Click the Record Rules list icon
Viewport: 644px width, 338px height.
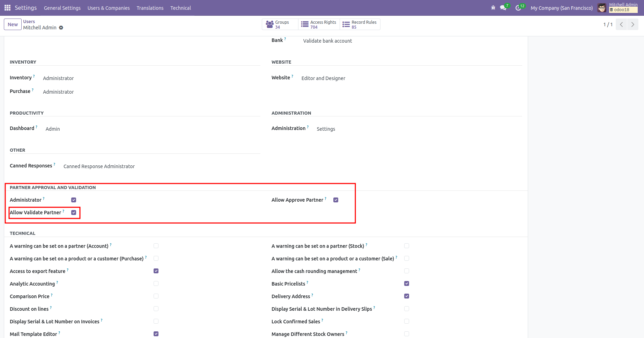[x=346, y=24]
